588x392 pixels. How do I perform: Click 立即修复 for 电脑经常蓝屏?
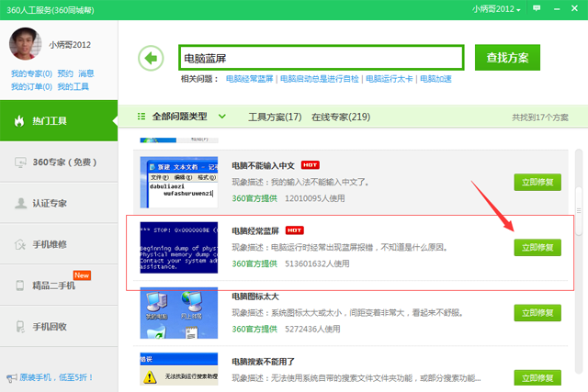click(x=537, y=248)
